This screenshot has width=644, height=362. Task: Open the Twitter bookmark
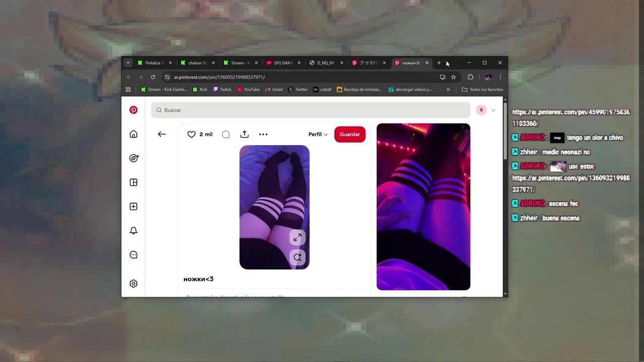298,89
